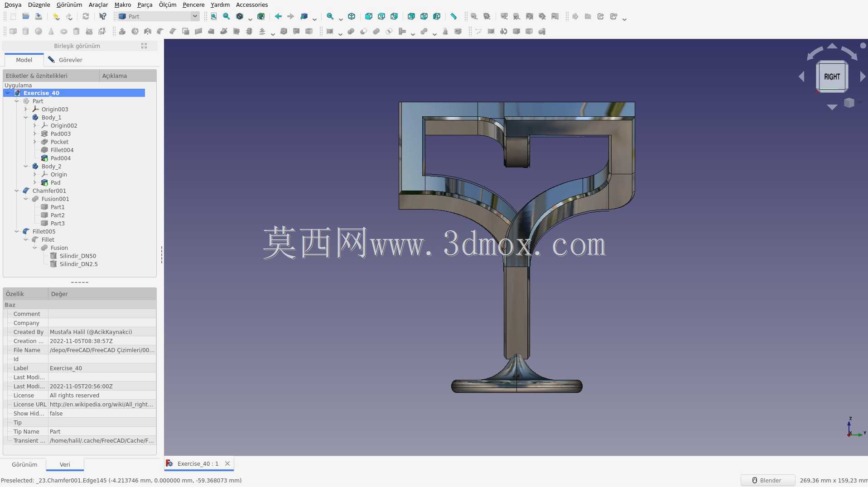Select Silindir_DN50 in the model tree

[77, 256]
